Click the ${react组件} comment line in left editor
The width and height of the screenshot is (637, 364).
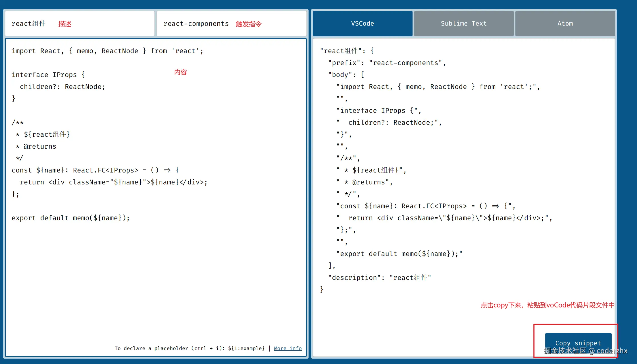[47, 134]
